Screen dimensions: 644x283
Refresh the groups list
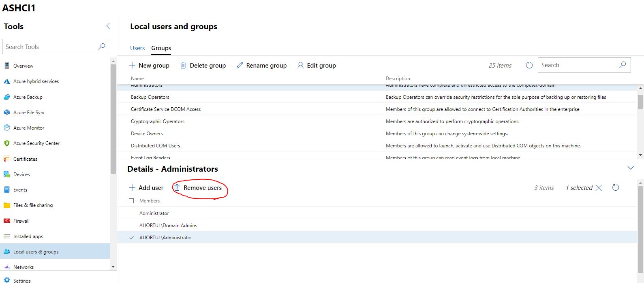529,65
